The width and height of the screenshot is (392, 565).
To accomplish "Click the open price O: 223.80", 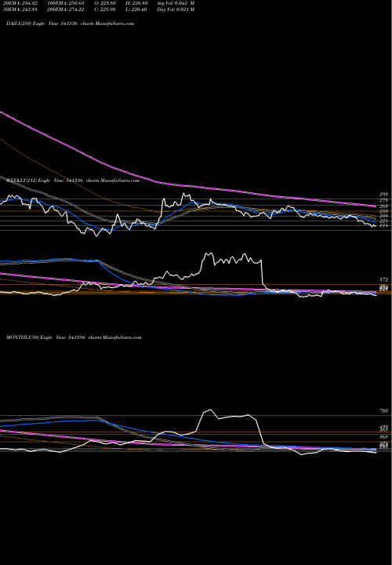I will [105, 3].
